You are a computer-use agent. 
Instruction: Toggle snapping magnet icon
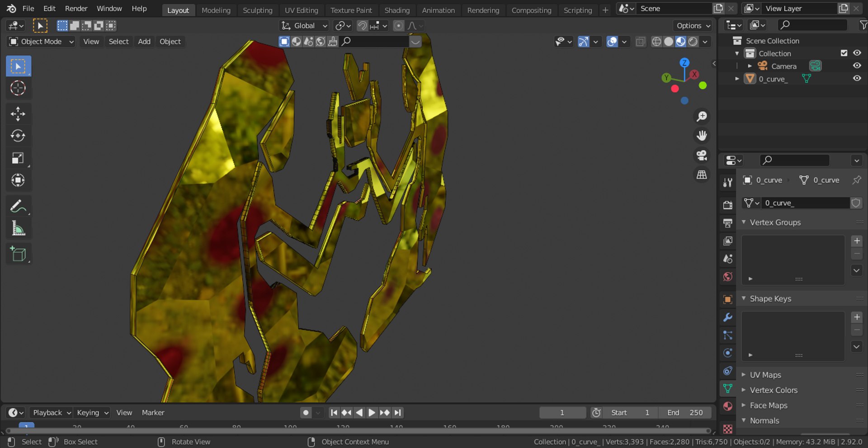click(x=362, y=26)
